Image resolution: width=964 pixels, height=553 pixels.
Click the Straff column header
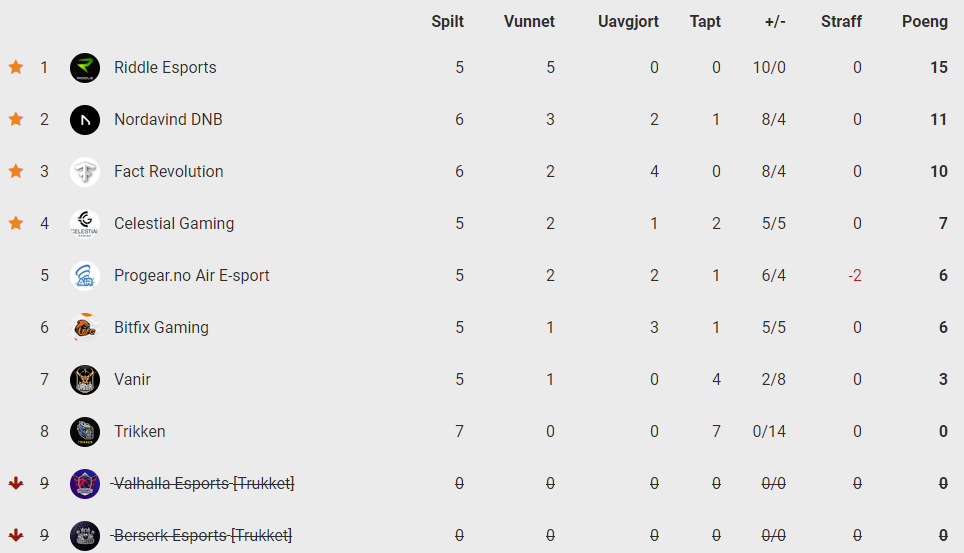pyautogui.click(x=841, y=22)
